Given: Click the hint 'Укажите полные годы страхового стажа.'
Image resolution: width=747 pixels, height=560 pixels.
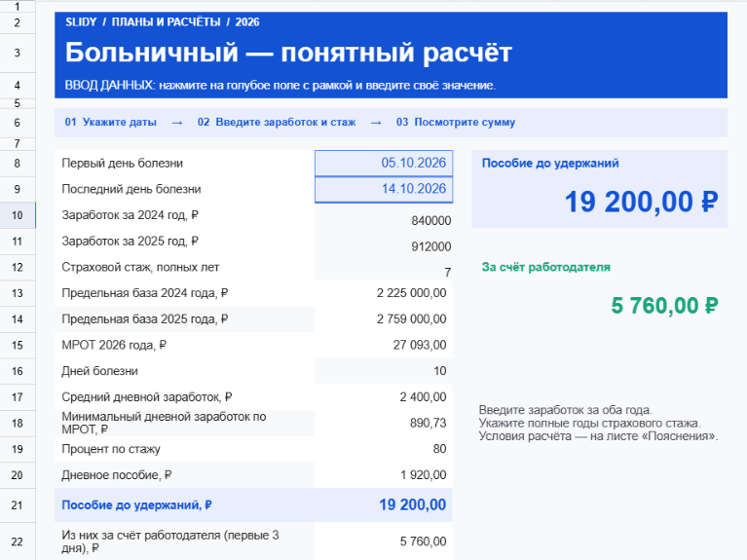Looking at the screenshot, I should pyautogui.click(x=590, y=423).
